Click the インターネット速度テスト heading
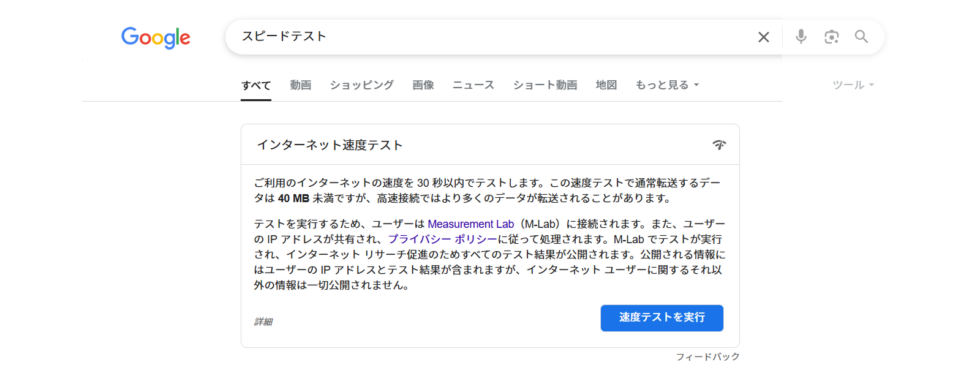This screenshot has height=392, width=980. (x=330, y=145)
